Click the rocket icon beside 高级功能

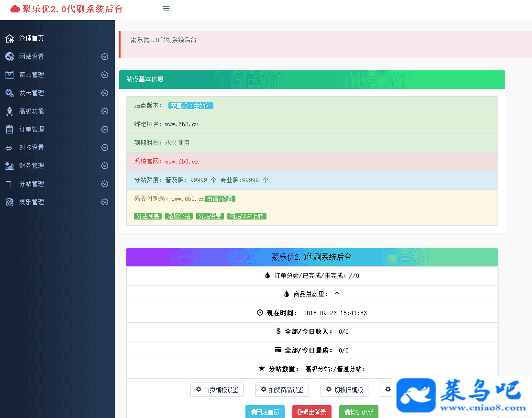(x=10, y=111)
